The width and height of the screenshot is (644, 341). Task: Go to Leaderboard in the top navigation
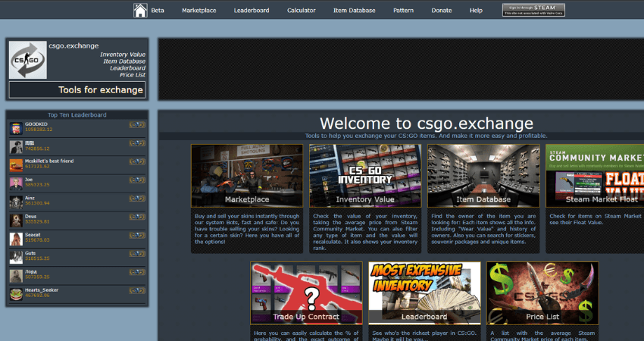tap(252, 11)
